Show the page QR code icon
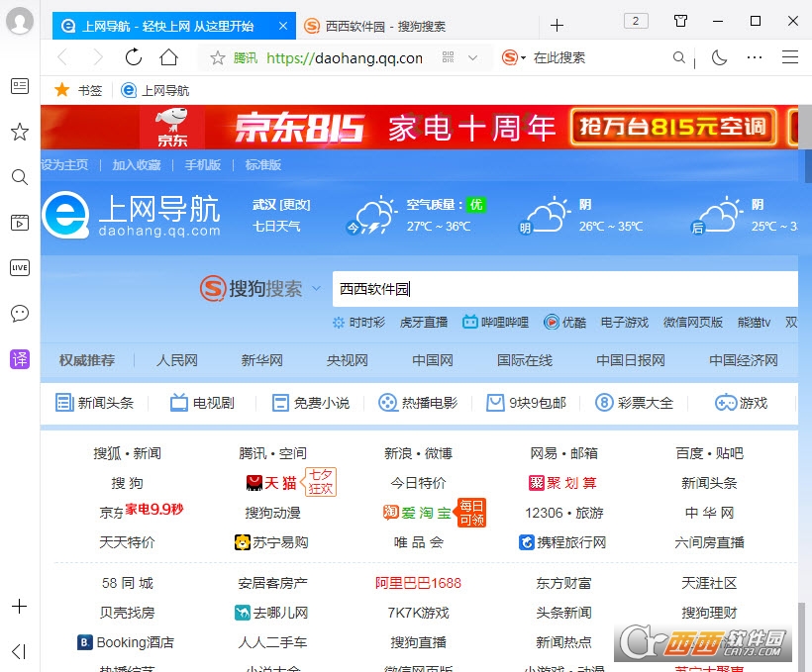Image resolution: width=812 pixels, height=672 pixels. (448, 57)
